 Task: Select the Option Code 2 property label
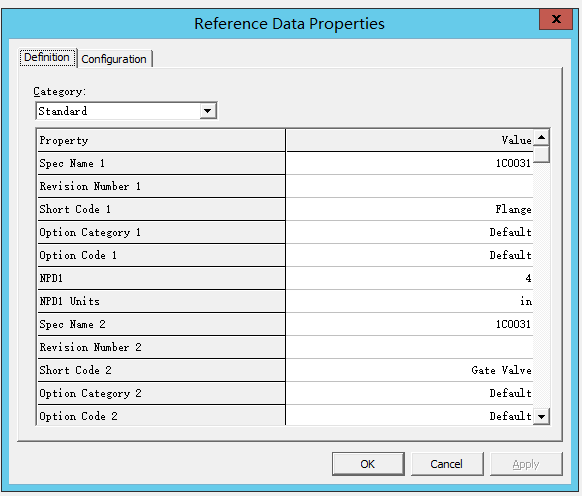(x=161, y=416)
